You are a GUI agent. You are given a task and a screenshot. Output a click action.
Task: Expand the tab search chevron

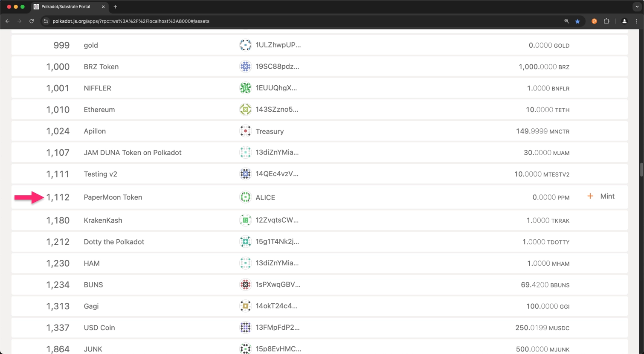click(x=637, y=7)
